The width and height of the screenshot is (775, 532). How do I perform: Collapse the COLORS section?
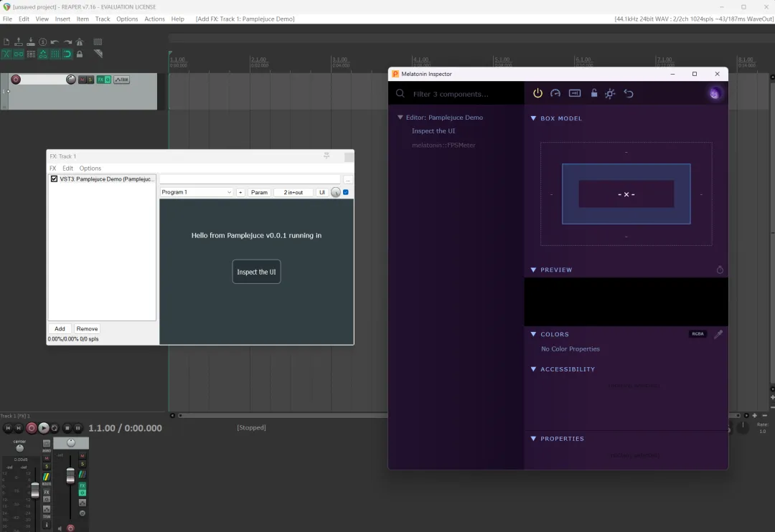pyautogui.click(x=533, y=334)
